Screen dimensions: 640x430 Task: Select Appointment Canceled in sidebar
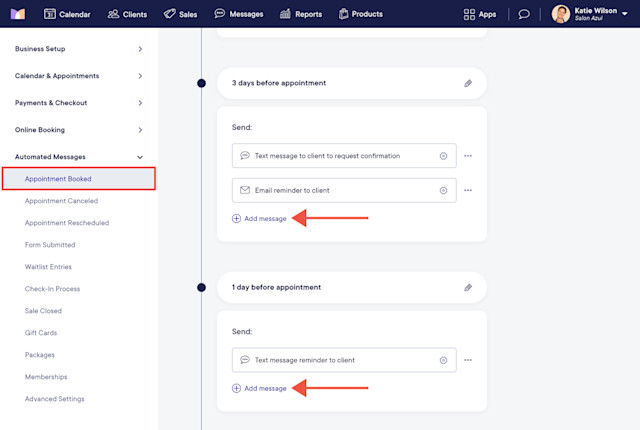pyautogui.click(x=61, y=201)
